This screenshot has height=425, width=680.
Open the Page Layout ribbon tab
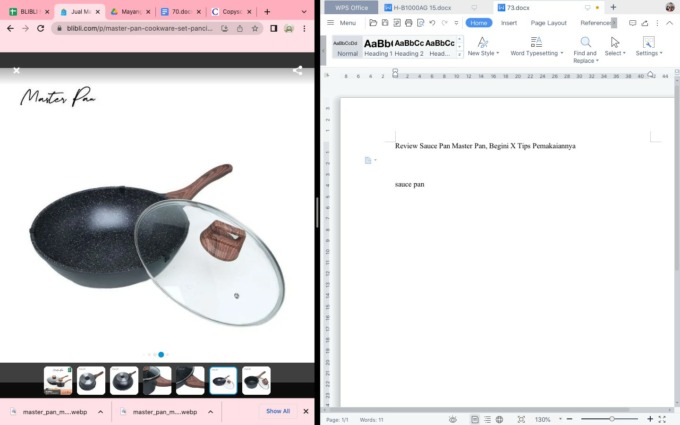pos(549,23)
